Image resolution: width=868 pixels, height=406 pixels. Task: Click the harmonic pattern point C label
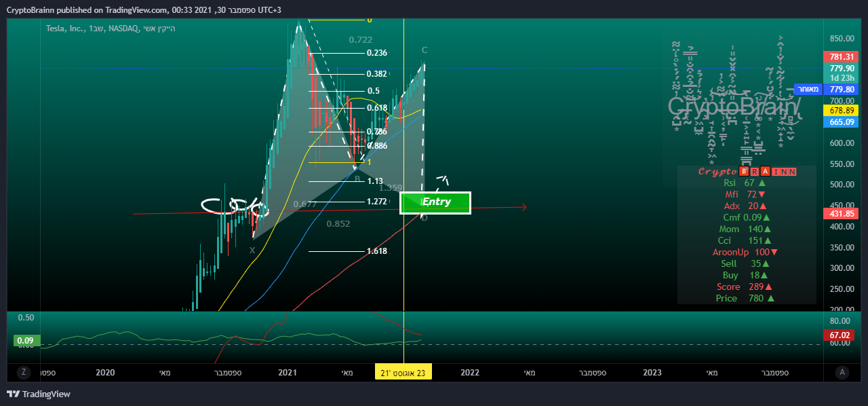[425, 50]
